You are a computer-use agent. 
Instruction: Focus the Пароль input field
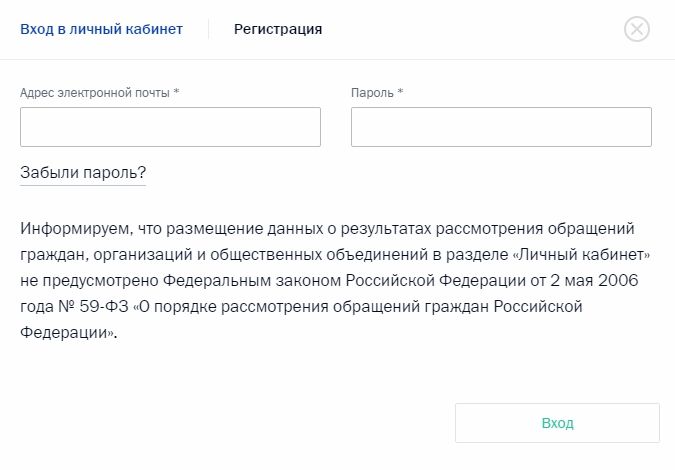(501, 127)
